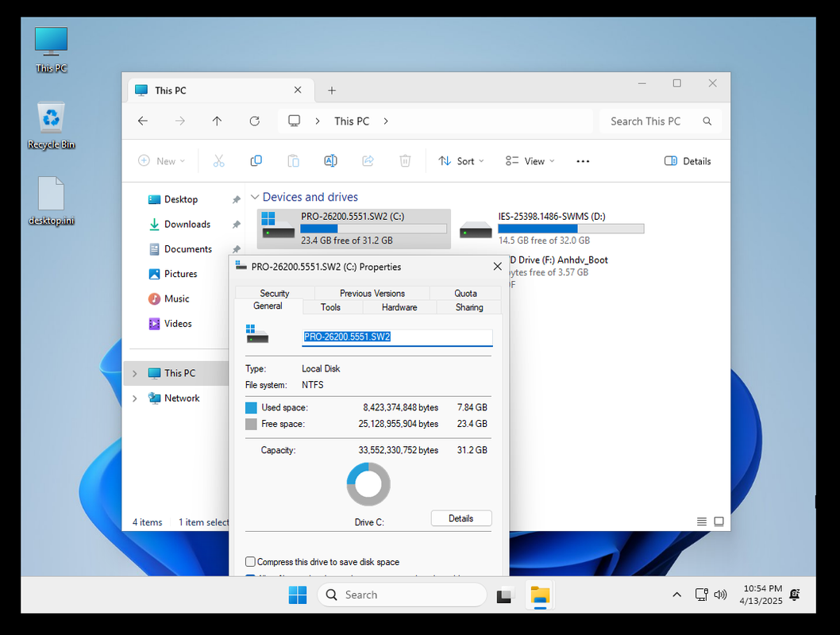The image size is (840, 635).
Task: Open Music in navigation pane
Action: [x=176, y=298]
